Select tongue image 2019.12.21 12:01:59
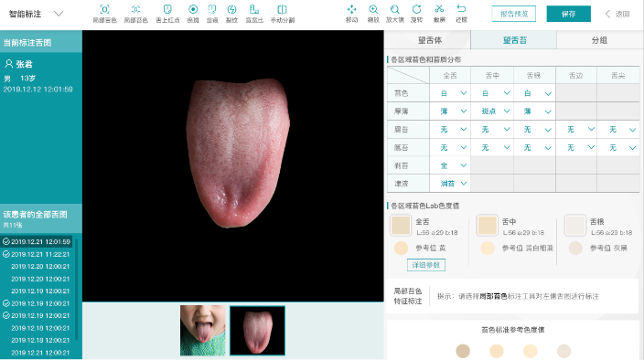 coord(37,241)
